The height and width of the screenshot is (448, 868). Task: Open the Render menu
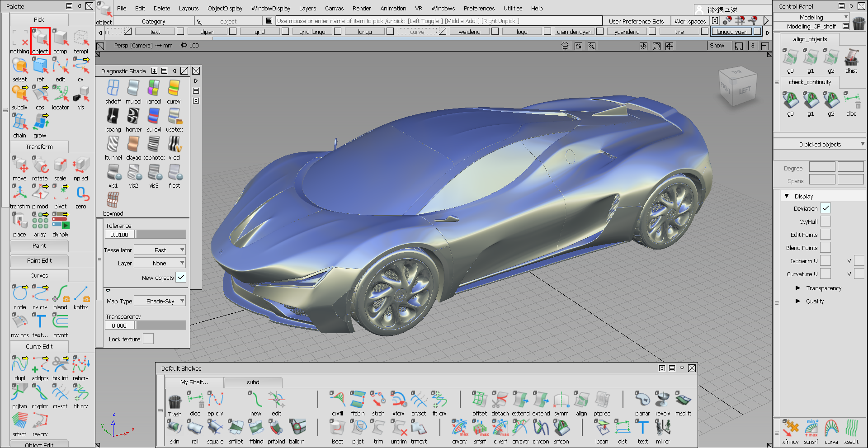point(361,8)
